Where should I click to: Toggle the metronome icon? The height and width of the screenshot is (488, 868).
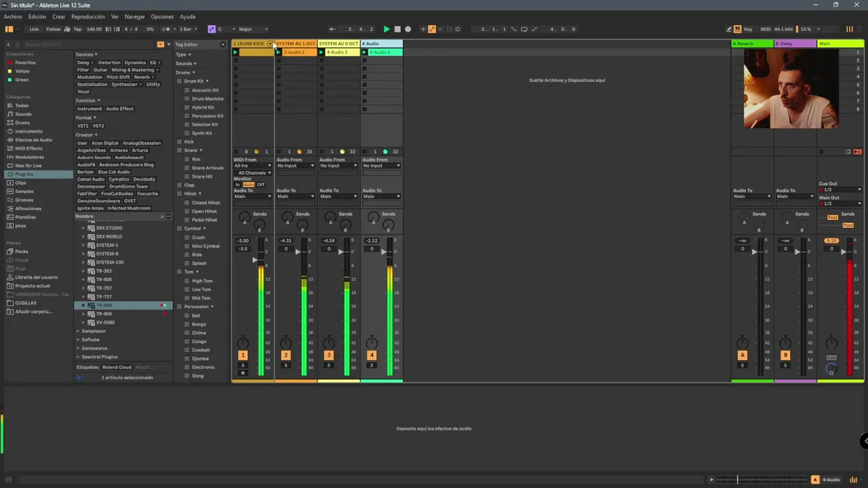(166, 29)
